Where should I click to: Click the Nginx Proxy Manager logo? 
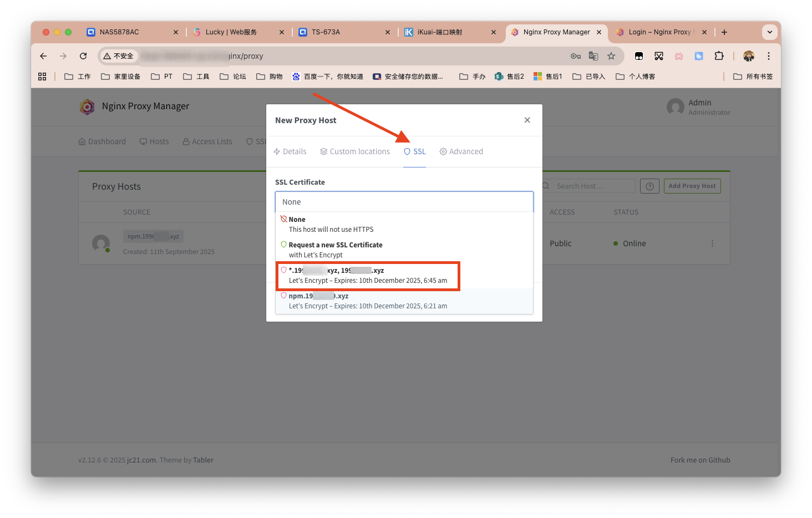(87, 106)
